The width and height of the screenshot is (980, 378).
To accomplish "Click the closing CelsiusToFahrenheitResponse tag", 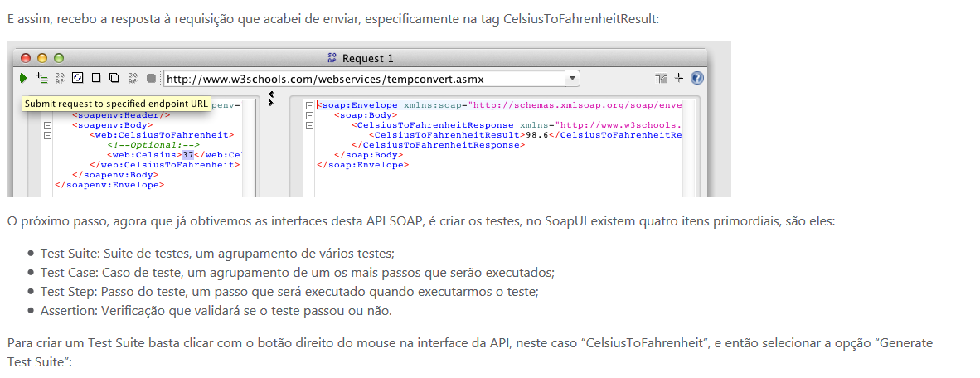I will pyautogui.click(x=438, y=145).
